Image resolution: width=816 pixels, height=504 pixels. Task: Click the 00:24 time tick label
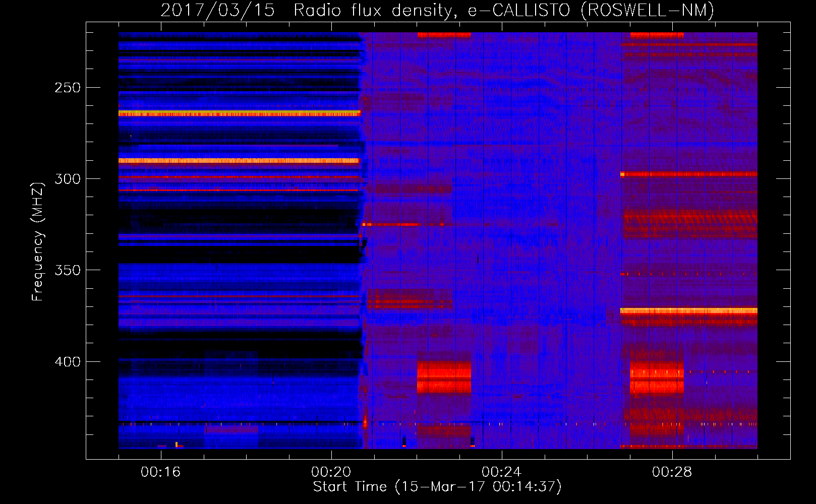[x=502, y=472]
